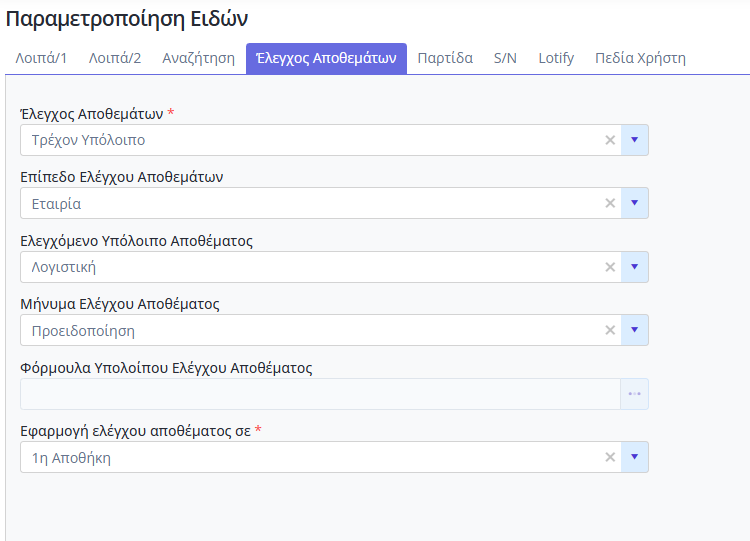Open formula editor via ellipsis button
750x541 pixels.
click(x=634, y=394)
